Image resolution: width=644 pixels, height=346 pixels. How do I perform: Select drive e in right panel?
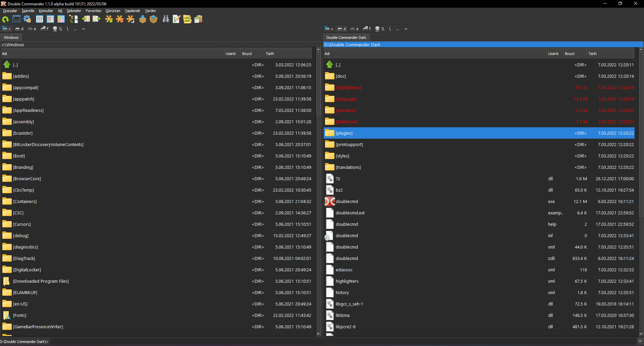355,29
